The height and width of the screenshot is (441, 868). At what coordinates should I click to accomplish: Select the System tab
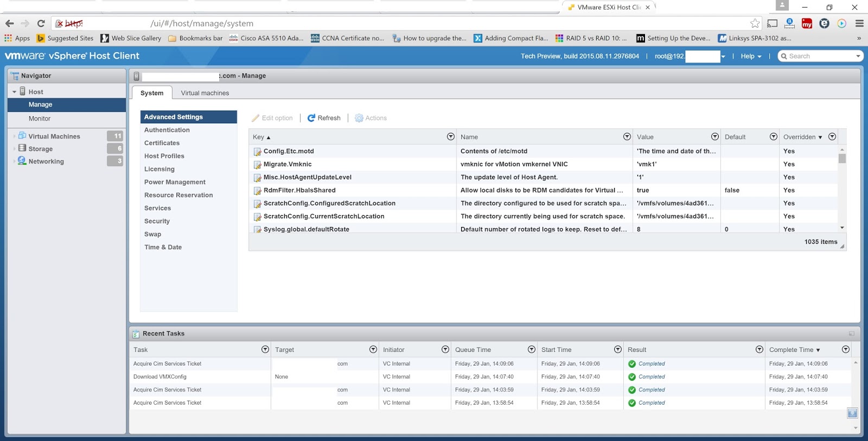click(x=152, y=93)
